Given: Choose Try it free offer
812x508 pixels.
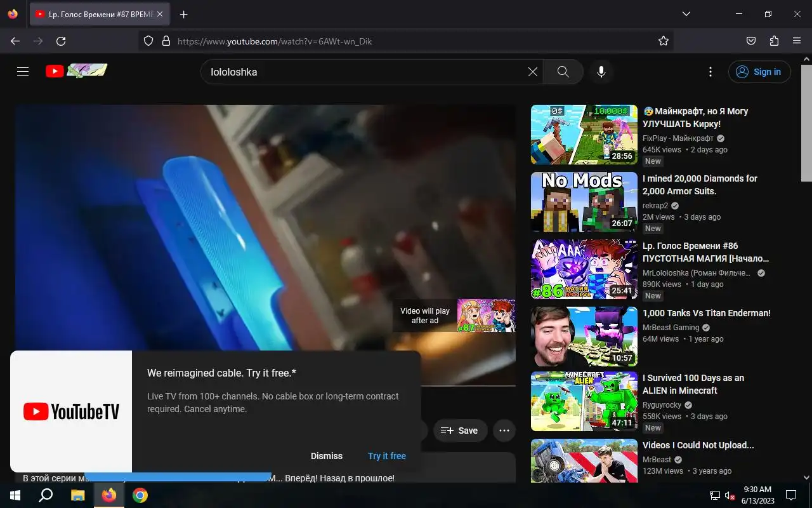Looking at the screenshot, I should coord(387,456).
